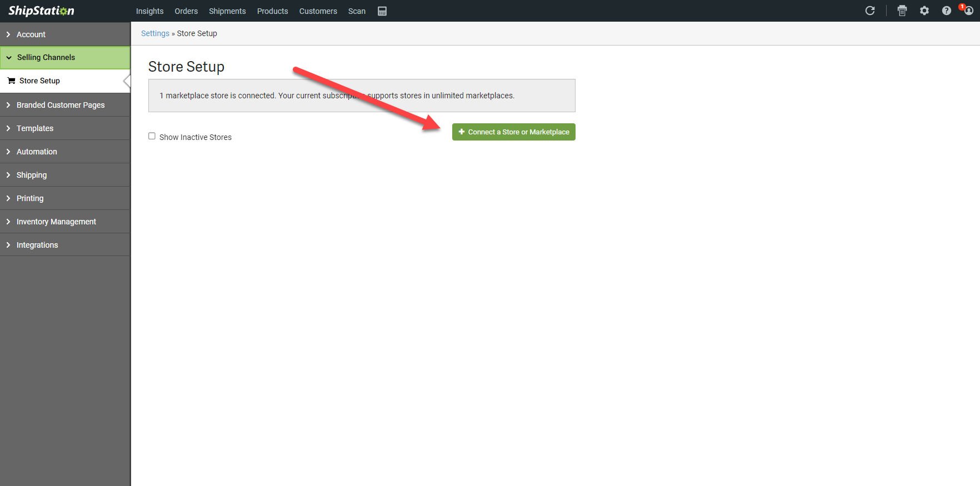Follow the Settings breadcrumb link
This screenshot has height=486, width=980.
point(155,33)
